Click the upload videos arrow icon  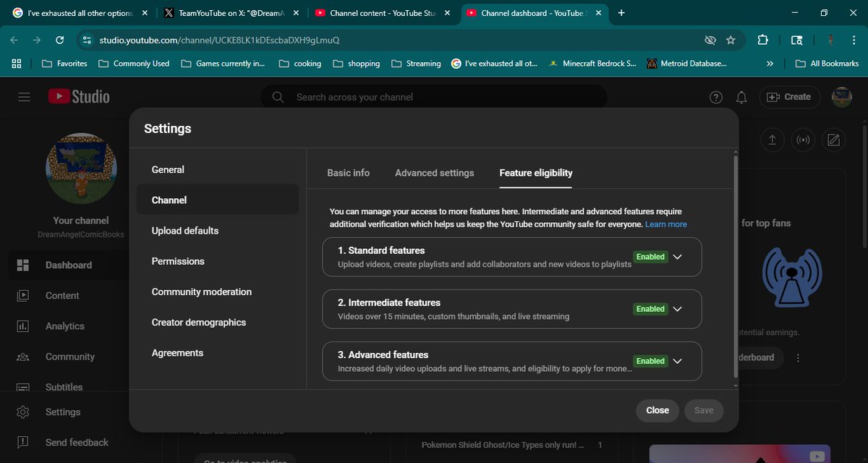coord(773,140)
